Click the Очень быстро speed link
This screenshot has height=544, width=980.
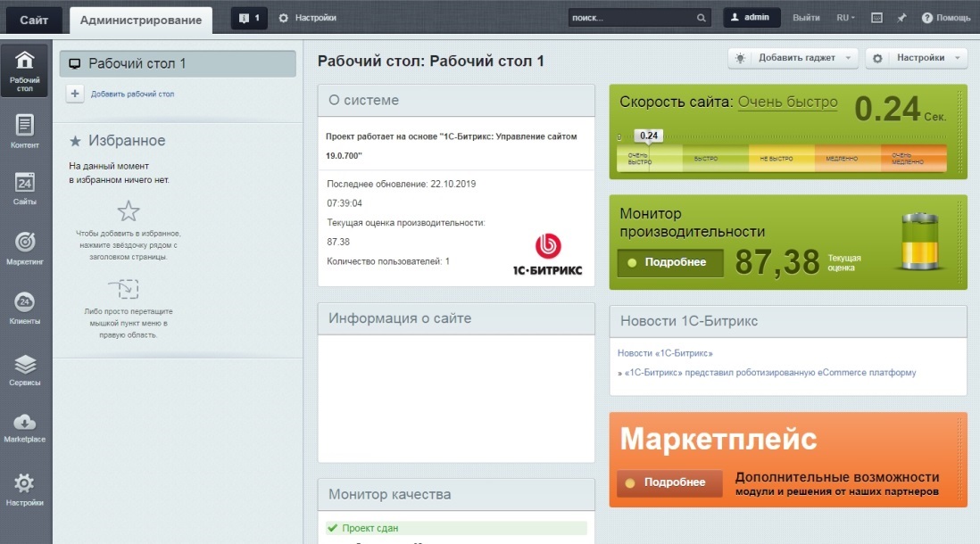click(787, 102)
